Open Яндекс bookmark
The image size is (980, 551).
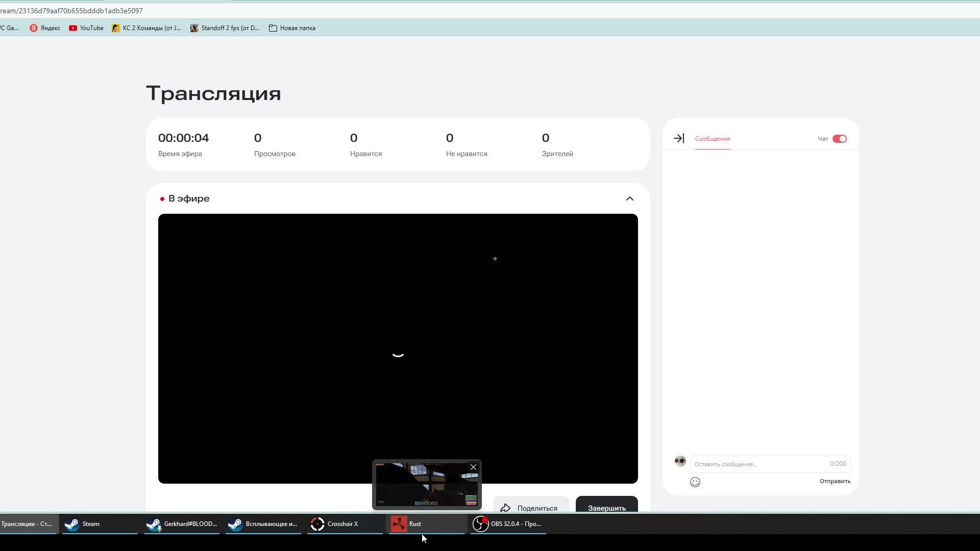click(45, 28)
